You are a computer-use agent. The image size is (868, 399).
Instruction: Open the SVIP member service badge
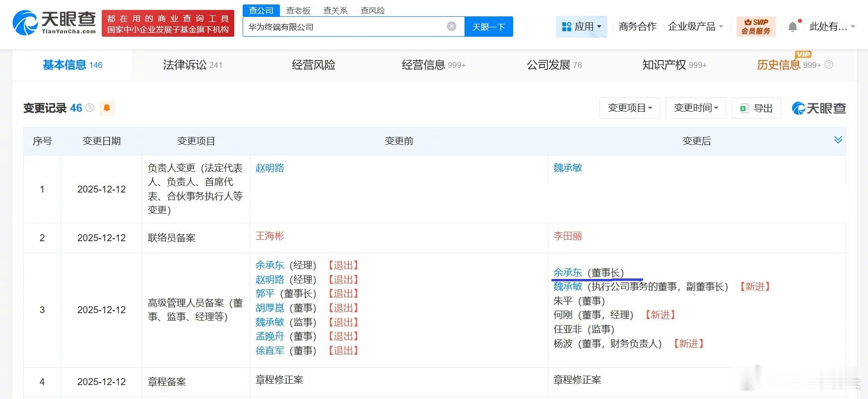pyautogui.click(x=756, y=26)
